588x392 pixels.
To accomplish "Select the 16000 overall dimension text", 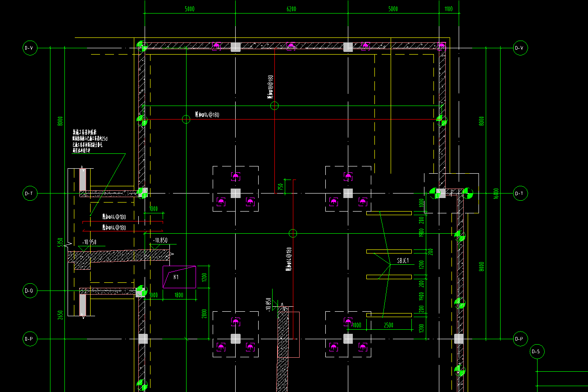I will [496, 194].
